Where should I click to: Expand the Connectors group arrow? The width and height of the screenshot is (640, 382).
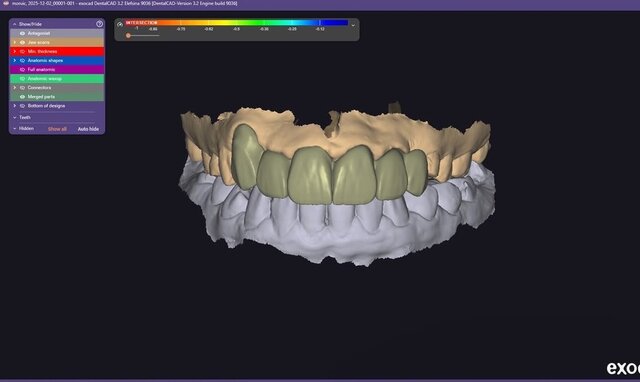[x=15, y=88]
